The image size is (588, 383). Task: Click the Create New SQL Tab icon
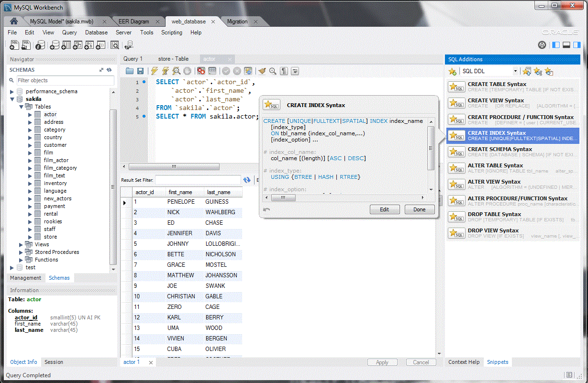(x=14, y=45)
